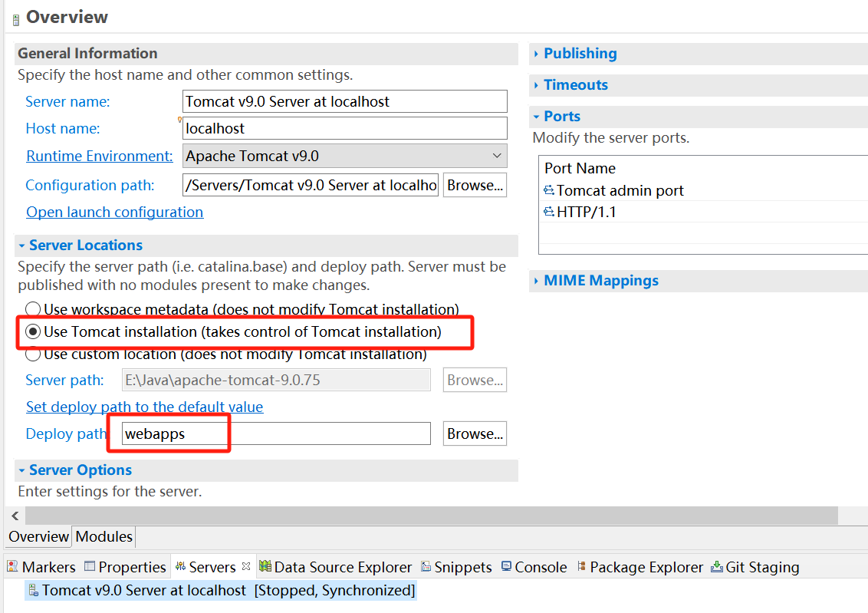The height and width of the screenshot is (613, 868).
Task: Click the Deploy path webapps field
Action: coord(276,433)
